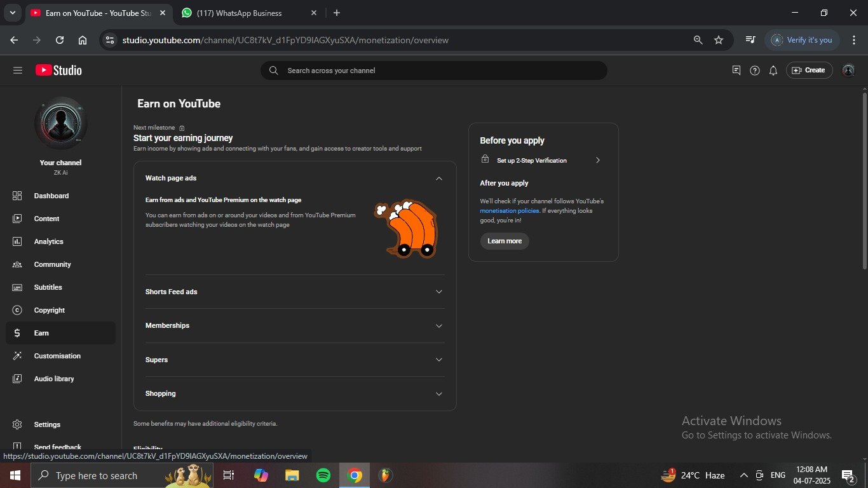
Task: Open Copilot from the taskbar
Action: coord(261,475)
